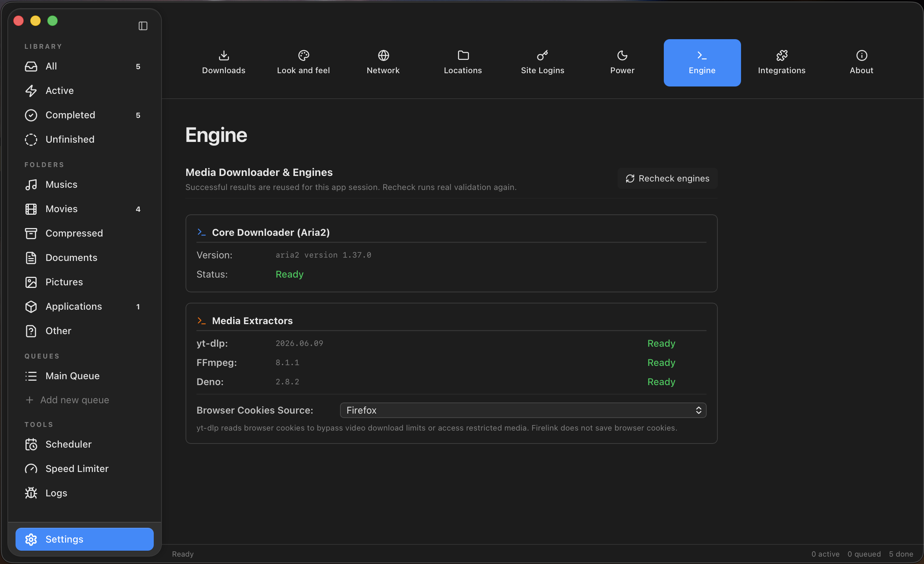Click the FFmpeg version 8.1.1 value
The width and height of the screenshot is (924, 564).
pyautogui.click(x=287, y=363)
